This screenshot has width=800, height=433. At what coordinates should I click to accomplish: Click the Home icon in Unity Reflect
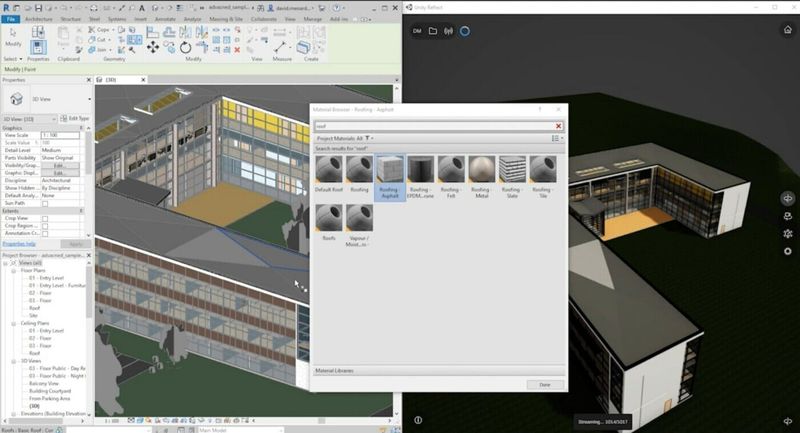[x=788, y=30]
